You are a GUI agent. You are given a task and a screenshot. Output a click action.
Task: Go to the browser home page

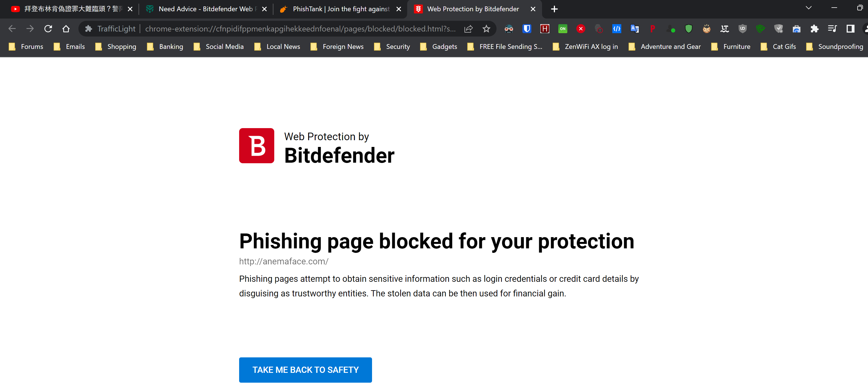point(66,29)
